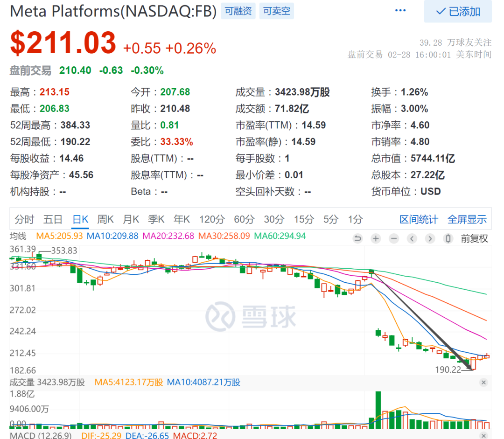Click the 可卖空 tag
This screenshot has width=504, height=439.
(276, 11)
